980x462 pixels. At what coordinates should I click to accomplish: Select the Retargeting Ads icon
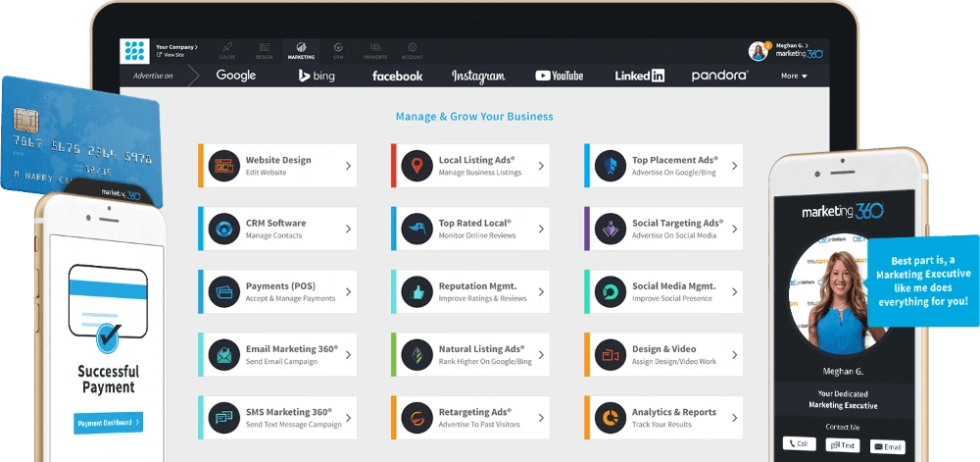tap(416, 418)
